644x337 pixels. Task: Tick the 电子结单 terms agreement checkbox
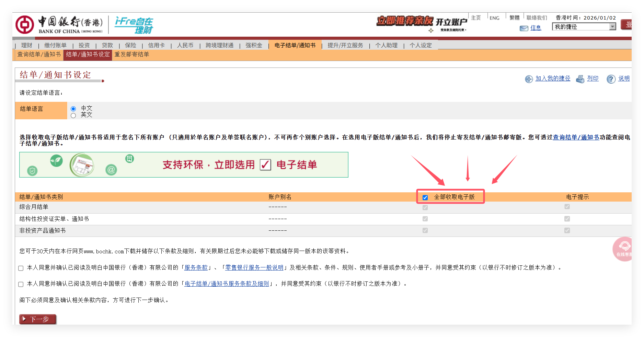point(21,284)
